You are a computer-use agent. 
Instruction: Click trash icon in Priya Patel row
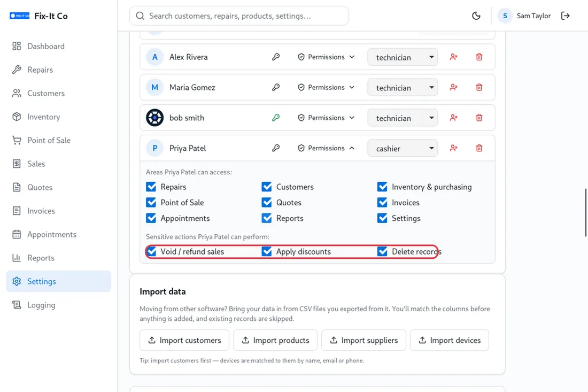[x=479, y=148]
